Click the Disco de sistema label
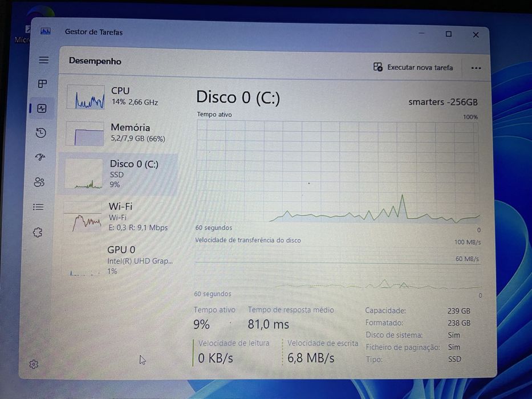Image resolution: width=532 pixels, height=399 pixels. coord(394,335)
